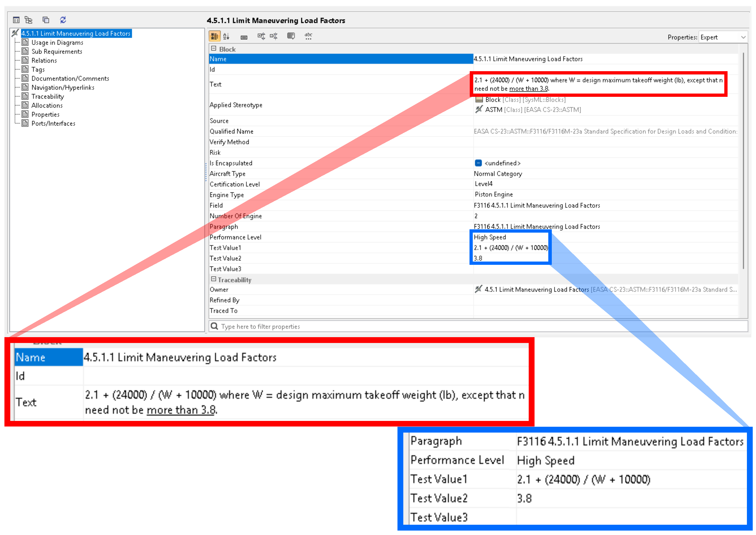Sort properties alphabetically with A-Z icon
756x535 pixels.
click(226, 36)
